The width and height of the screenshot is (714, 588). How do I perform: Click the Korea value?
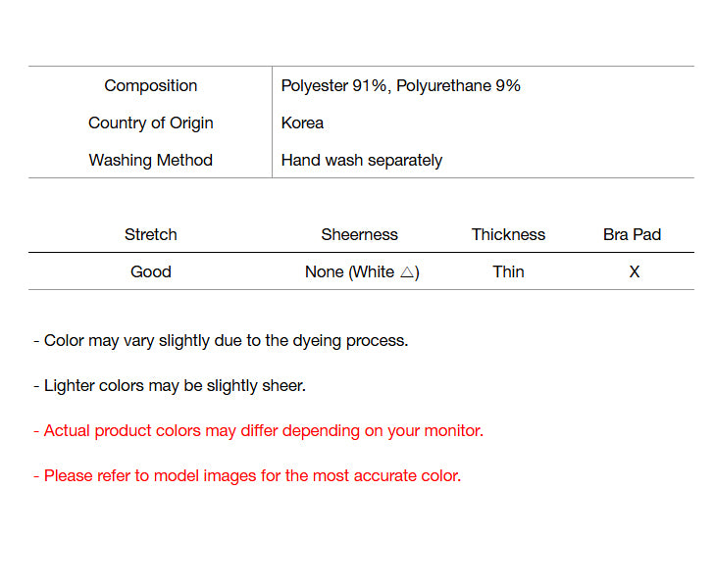click(x=302, y=123)
